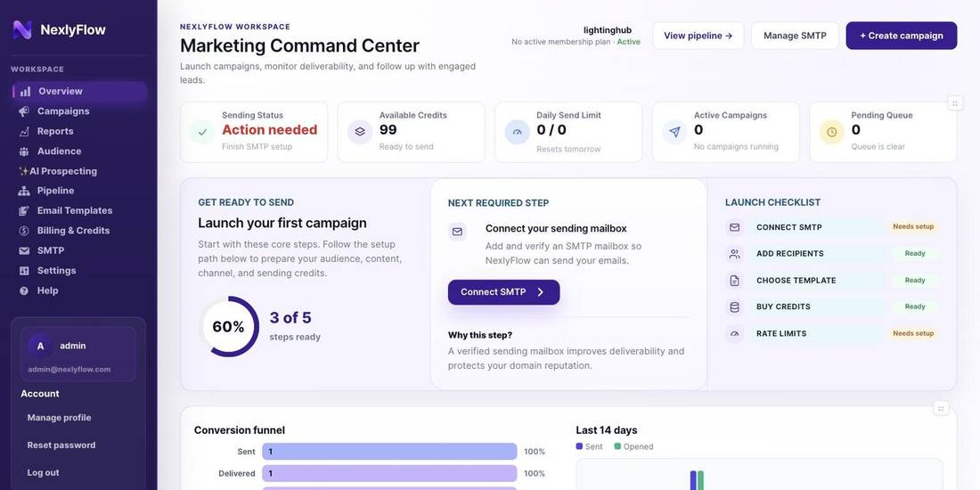Click the Marketing Command Center heading
980x490 pixels.
coord(299,45)
